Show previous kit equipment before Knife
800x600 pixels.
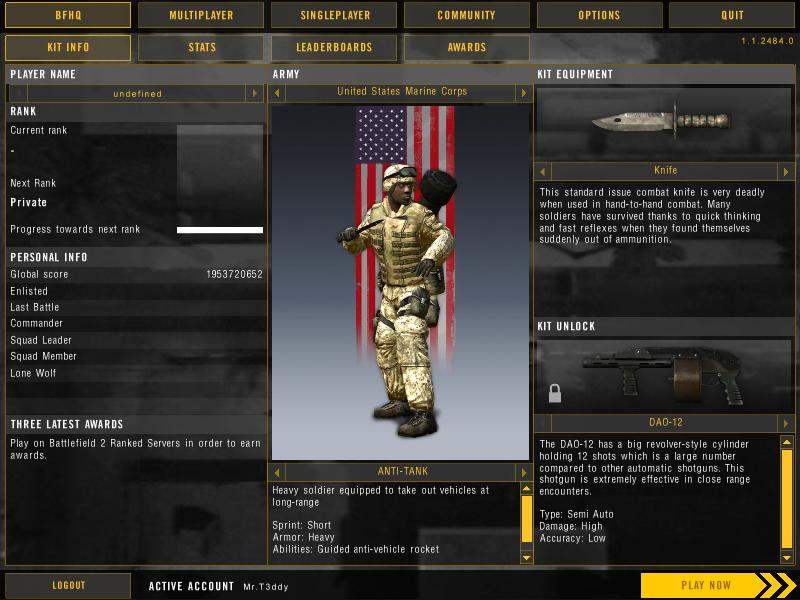[x=543, y=171]
